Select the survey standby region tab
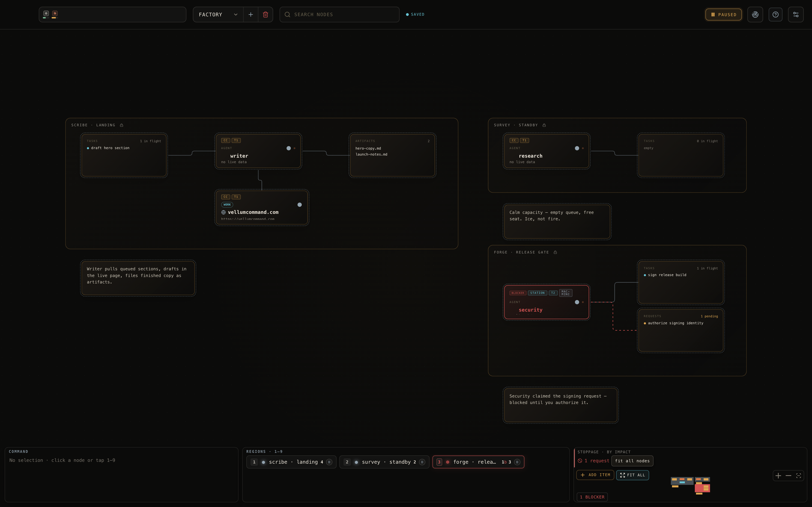Image resolution: width=812 pixels, height=507 pixels. [384, 462]
